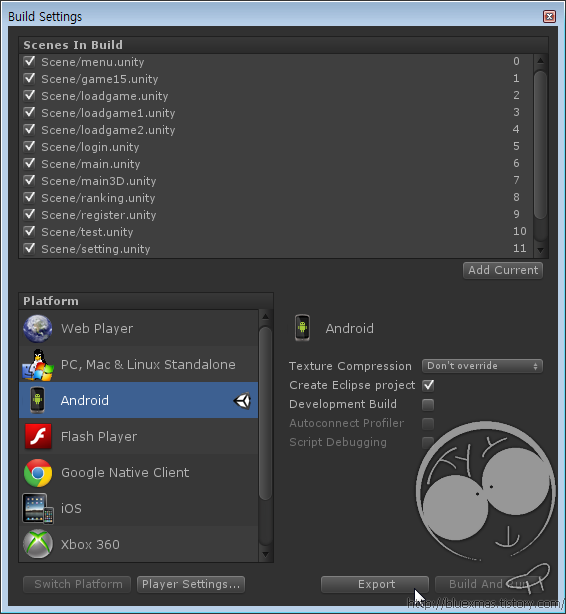The height and width of the screenshot is (614, 566).
Task: Select the Scene/login.unity file name
Action: tap(90, 147)
